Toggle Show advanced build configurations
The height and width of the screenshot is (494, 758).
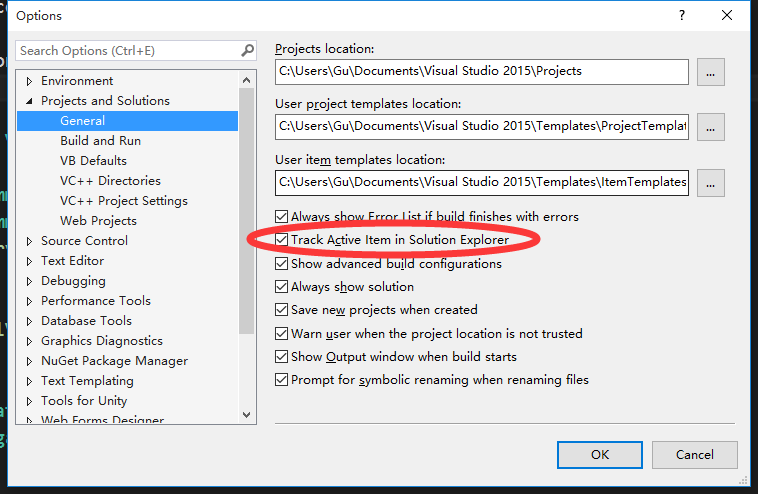point(283,264)
